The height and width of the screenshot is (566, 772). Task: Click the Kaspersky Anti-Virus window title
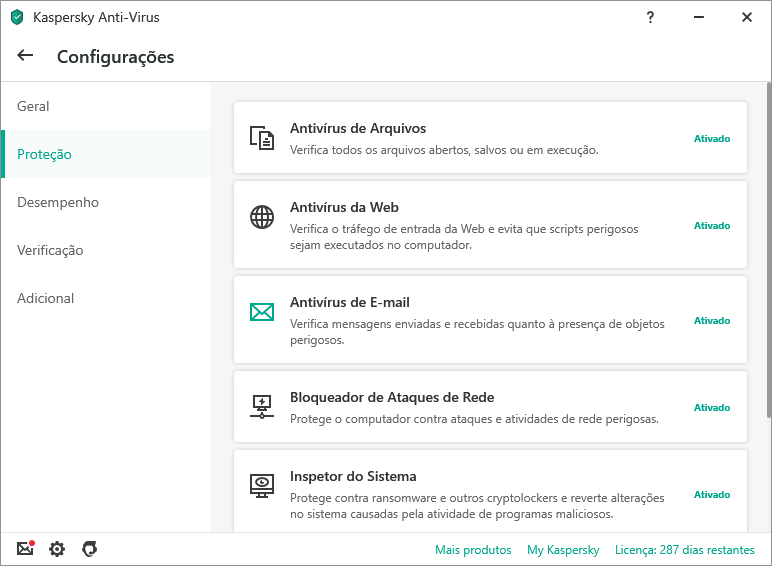point(96,17)
